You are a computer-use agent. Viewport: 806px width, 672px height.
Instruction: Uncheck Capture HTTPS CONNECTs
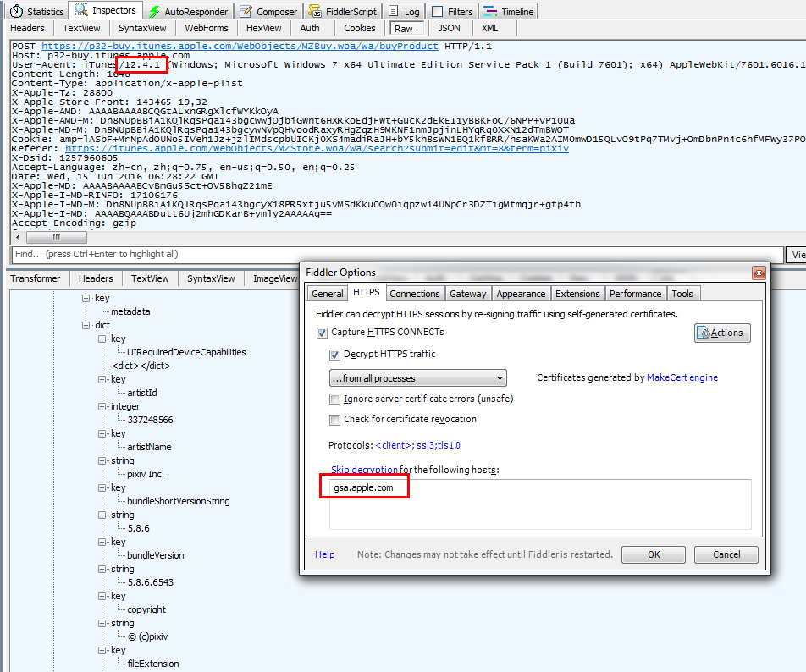[x=322, y=333]
